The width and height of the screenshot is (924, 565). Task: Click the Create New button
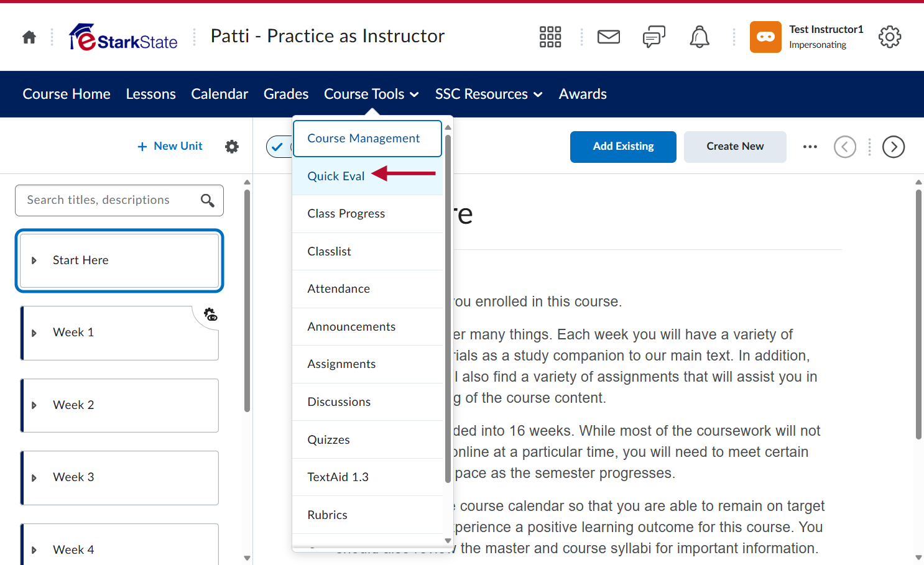click(735, 147)
